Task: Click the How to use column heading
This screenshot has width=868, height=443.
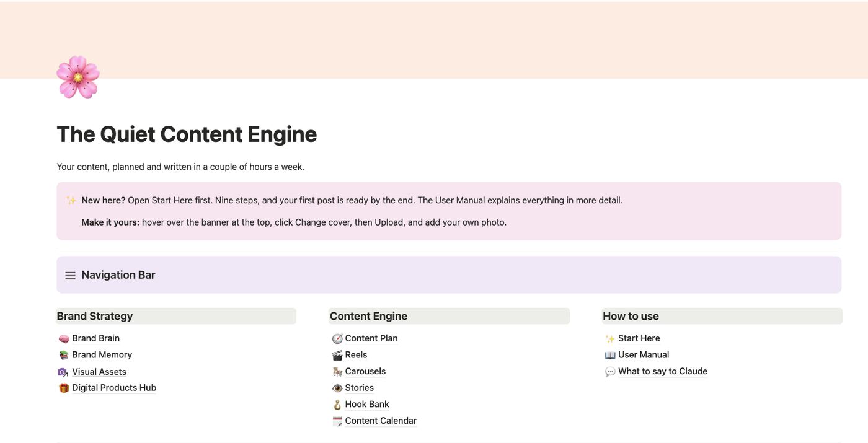Action: (631, 316)
